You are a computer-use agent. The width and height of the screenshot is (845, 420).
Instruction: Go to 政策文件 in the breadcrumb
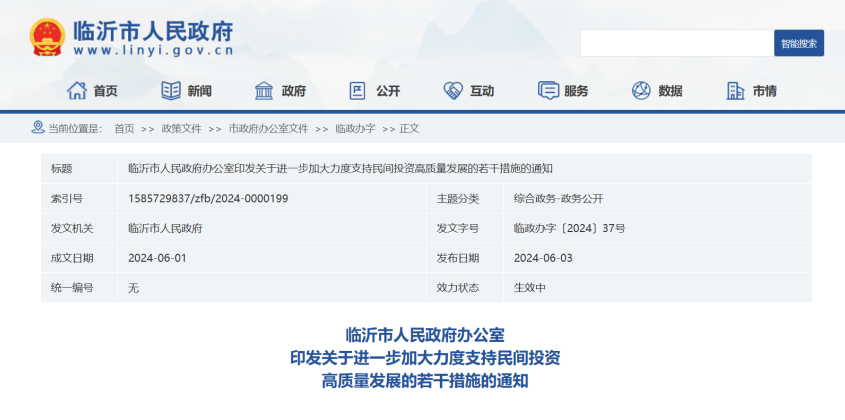pyautogui.click(x=182, y=129)
